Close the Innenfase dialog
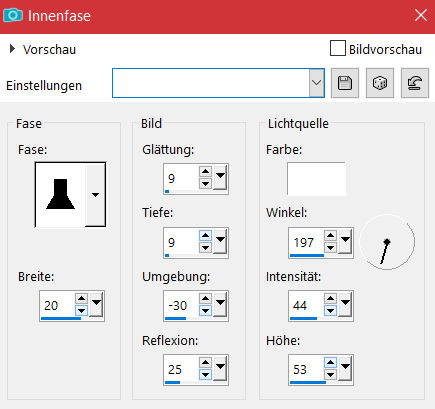435x409 pixels. pyautogui.click(x=421, y=15)
